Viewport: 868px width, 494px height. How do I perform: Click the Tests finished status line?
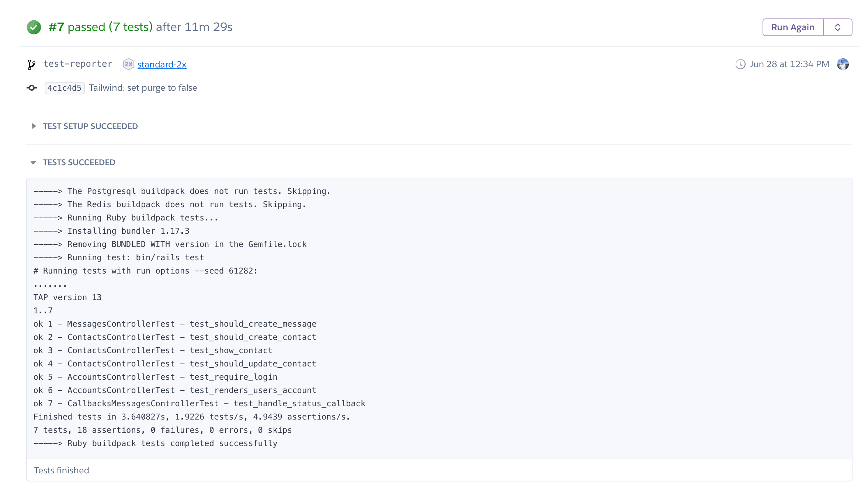click(62, 470)
